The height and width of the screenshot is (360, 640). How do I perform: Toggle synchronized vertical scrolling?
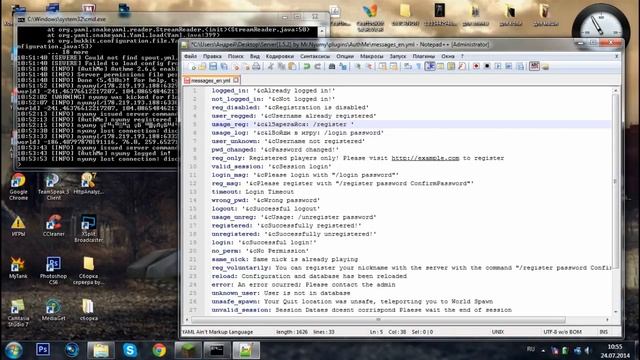[x=382, y=66]
